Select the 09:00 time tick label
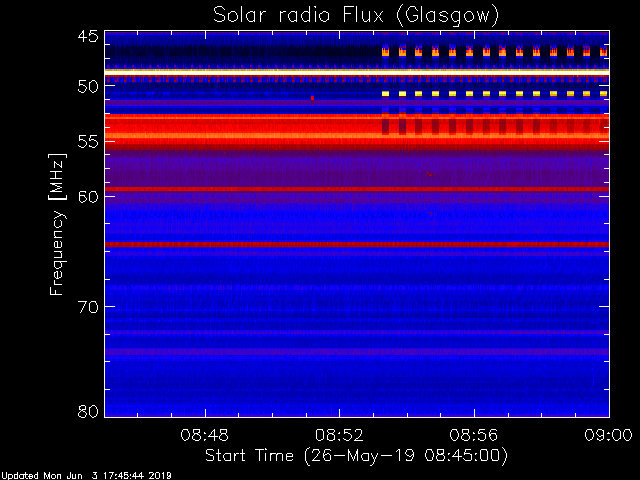Image resolution: width=640 pixels, height=480 pixels. [607, 435]
